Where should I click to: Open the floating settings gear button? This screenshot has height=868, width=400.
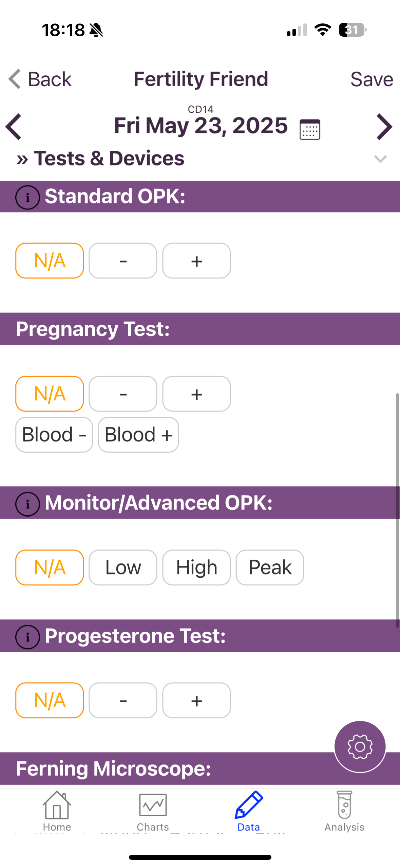[360, 746]
